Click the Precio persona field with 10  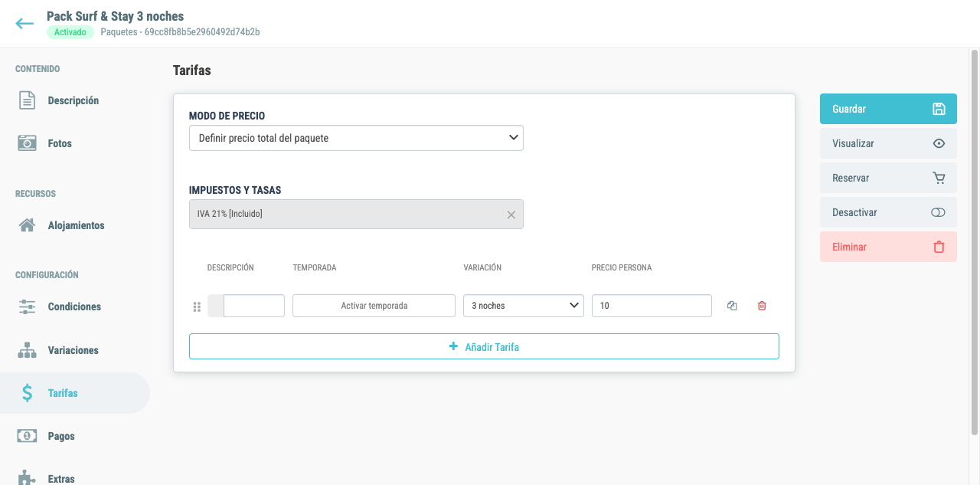tap(652, 306)
